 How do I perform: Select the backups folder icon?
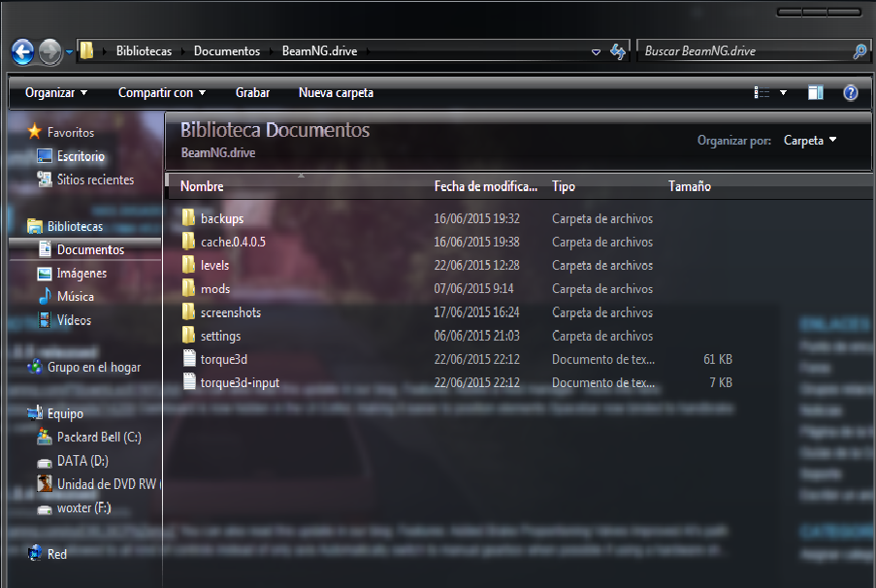point(189,217)
